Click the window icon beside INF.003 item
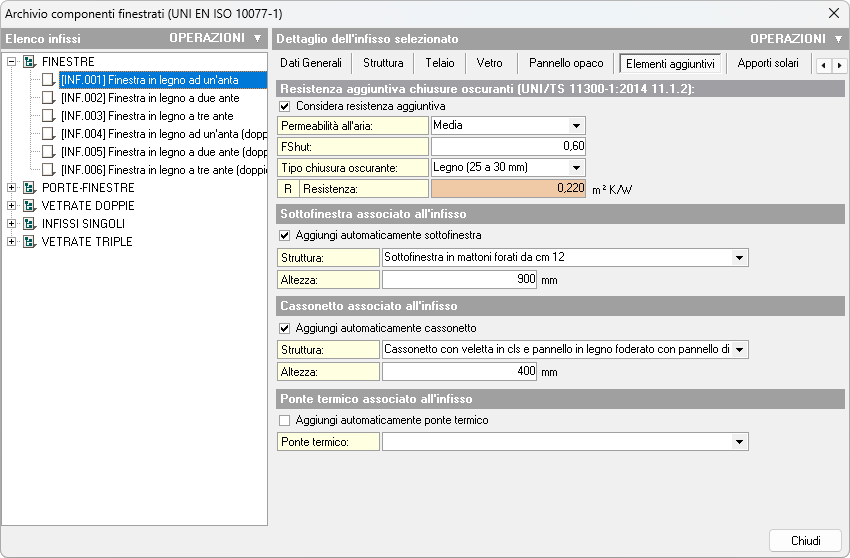This screenshot has width=850, height=558. tap(49, 116)
